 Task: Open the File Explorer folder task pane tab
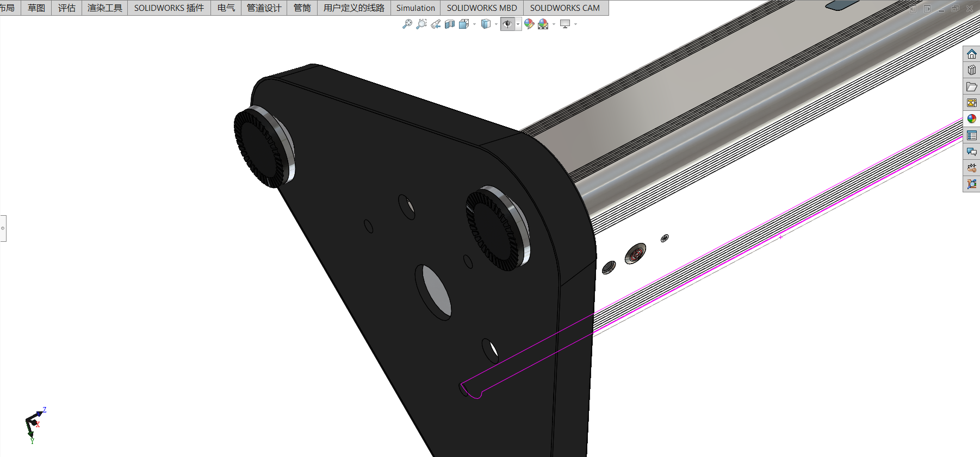(971, 86)
